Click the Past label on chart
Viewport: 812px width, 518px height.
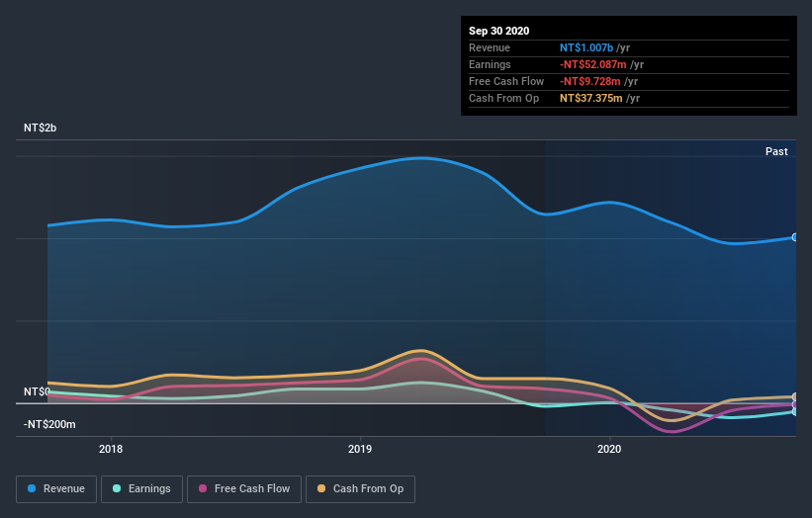[776, 151]
